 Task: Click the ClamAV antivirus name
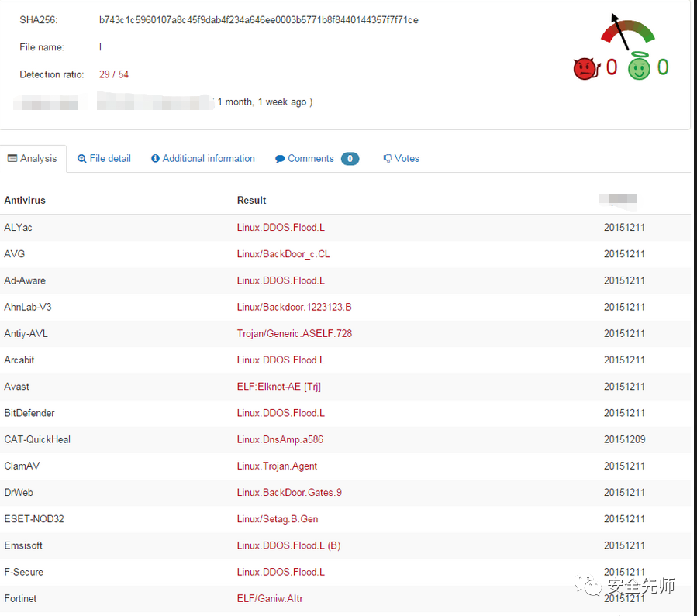22,466
